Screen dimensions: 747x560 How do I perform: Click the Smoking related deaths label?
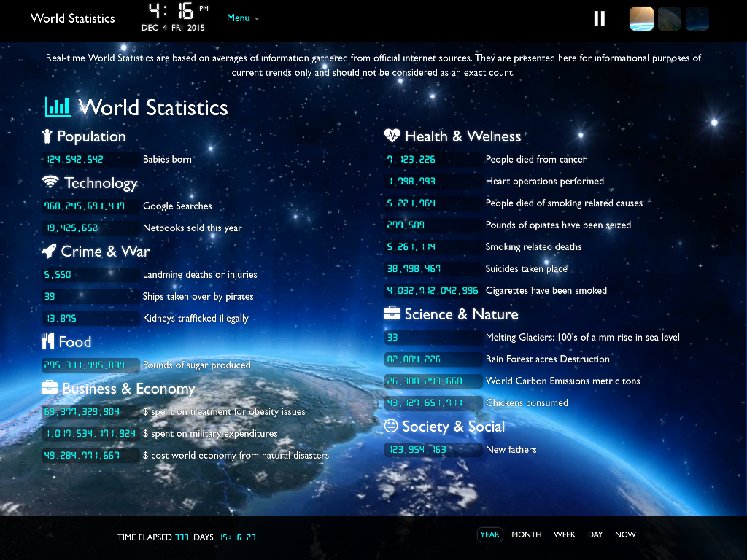[533, 247]
